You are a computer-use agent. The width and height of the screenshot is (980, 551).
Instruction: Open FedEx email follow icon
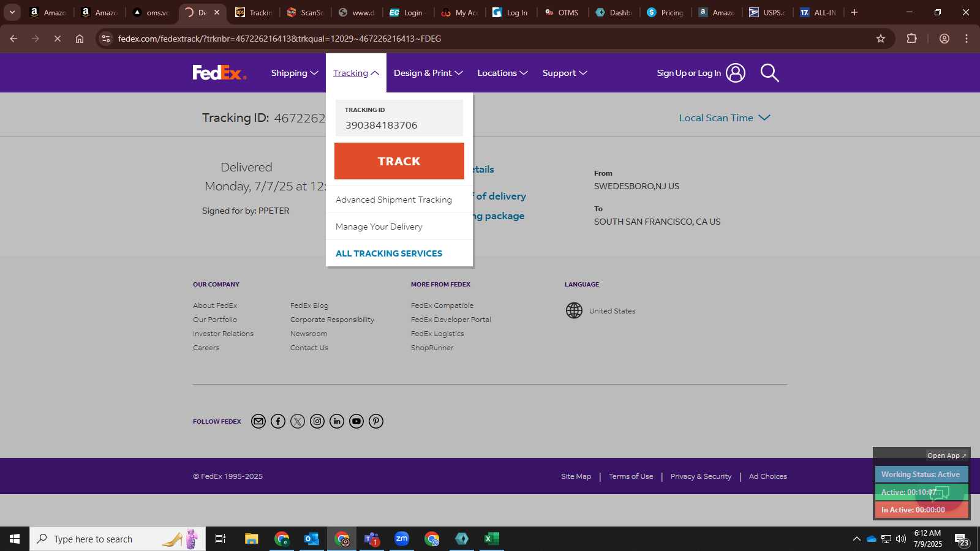[258, 421]
